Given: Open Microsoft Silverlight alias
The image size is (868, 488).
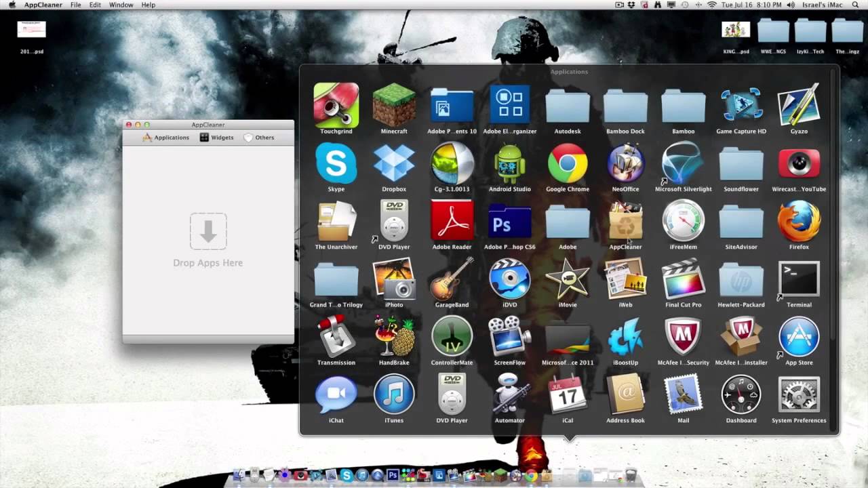Looking at the screenshot, I should pos(683,163).
